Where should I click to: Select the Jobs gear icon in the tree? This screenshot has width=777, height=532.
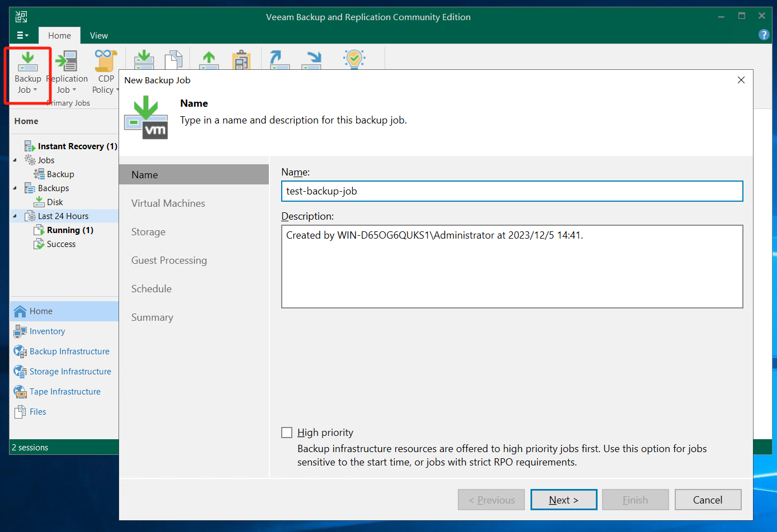click(x=30, y=160)
